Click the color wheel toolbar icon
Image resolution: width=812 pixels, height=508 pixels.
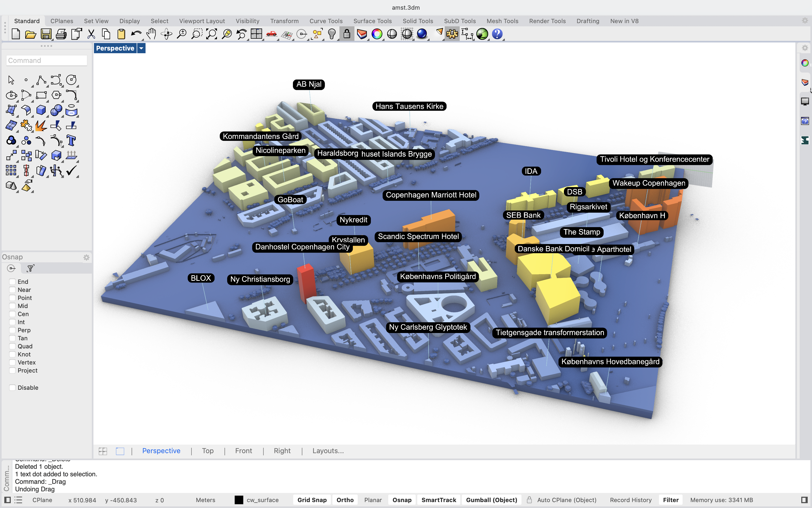tap(377, 34)
